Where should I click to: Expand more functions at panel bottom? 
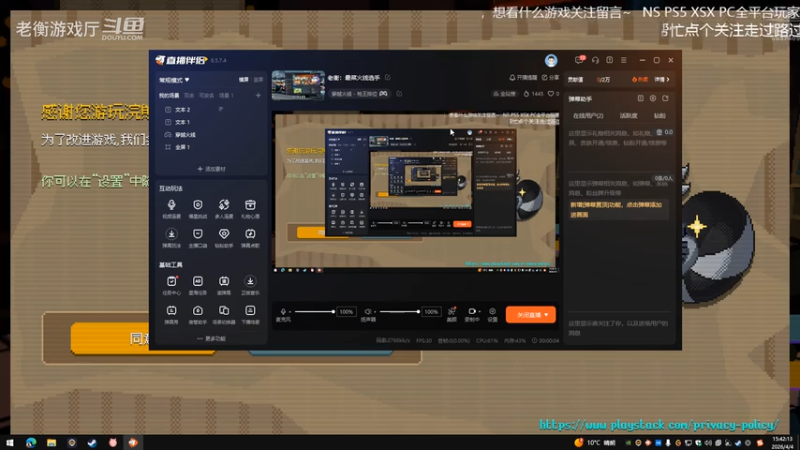(211, 339)
